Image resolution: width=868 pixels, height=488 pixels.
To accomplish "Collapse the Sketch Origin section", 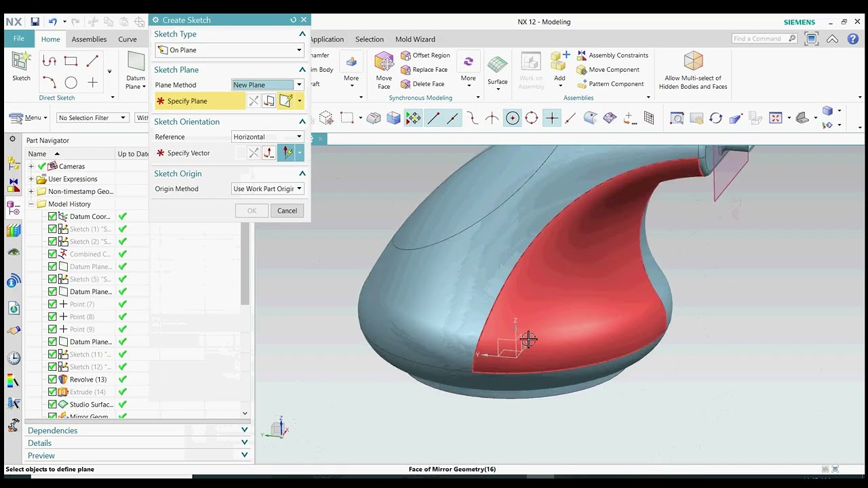I will pos(302,174).
